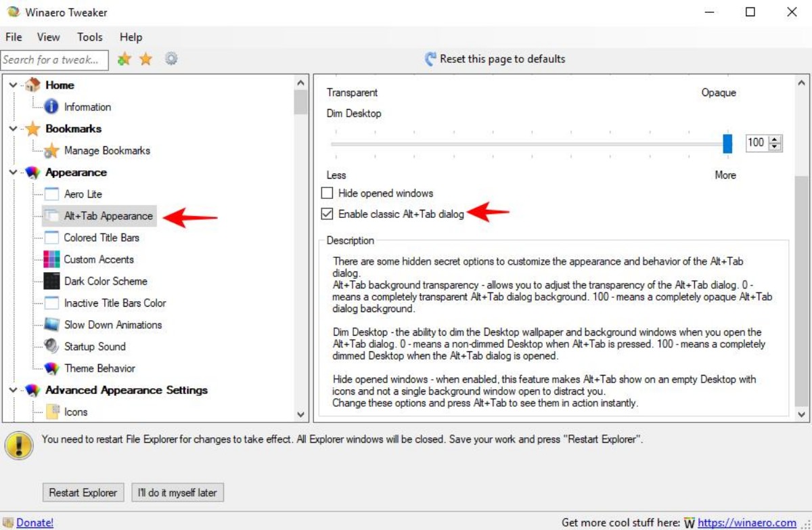Image resolution: width=812 pixels, height=530 pixels.
Task: Collapse Advanced Appearance Settings node
Action: (14, 390)
